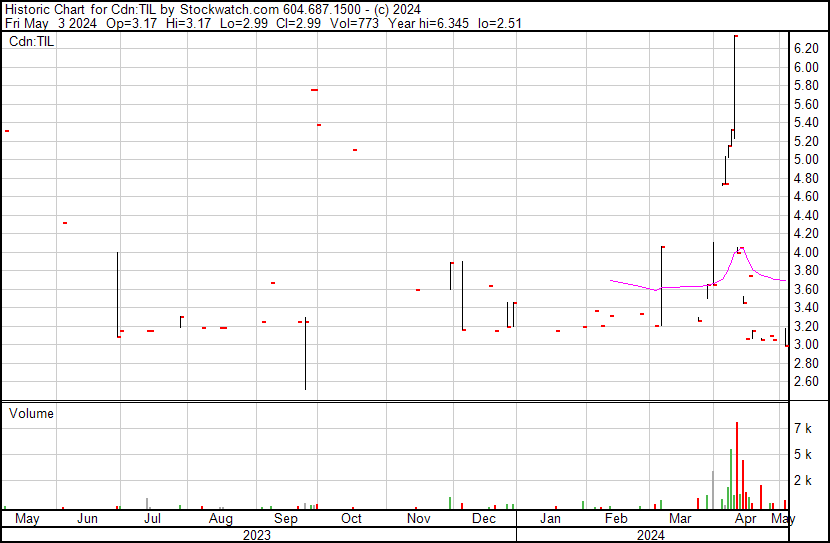Click the 7 k volume axis label
The image size is (830, 543).
point(803,429)
